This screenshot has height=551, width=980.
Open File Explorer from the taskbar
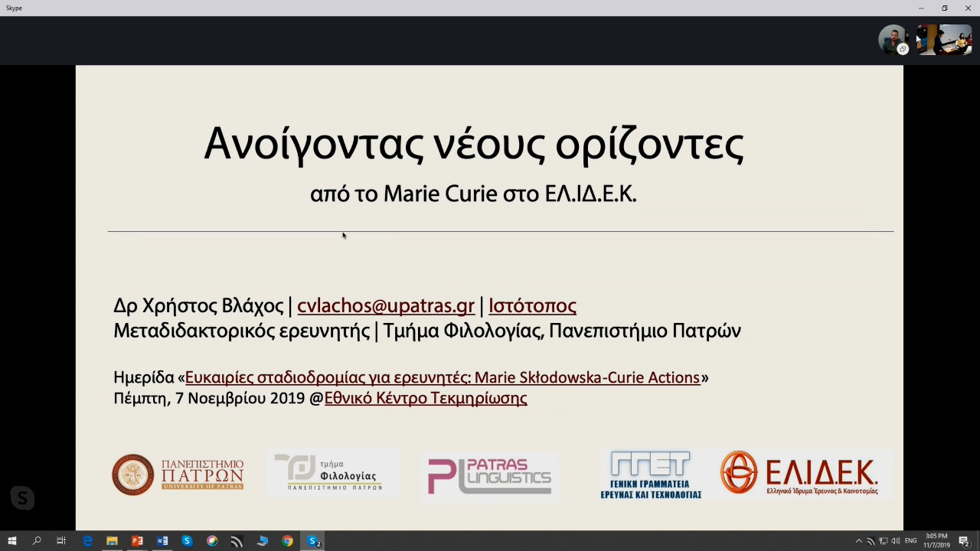pyautogui.click(x=112, y=541)
